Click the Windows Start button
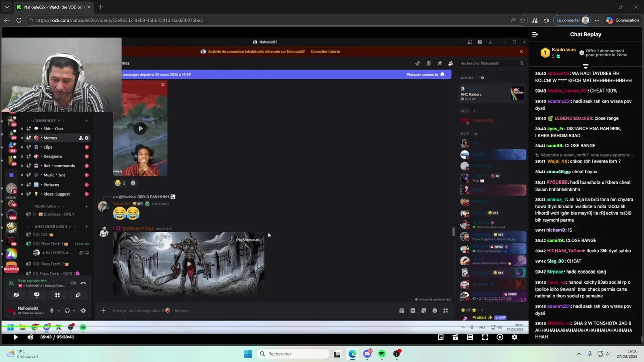 pos(248,354)
